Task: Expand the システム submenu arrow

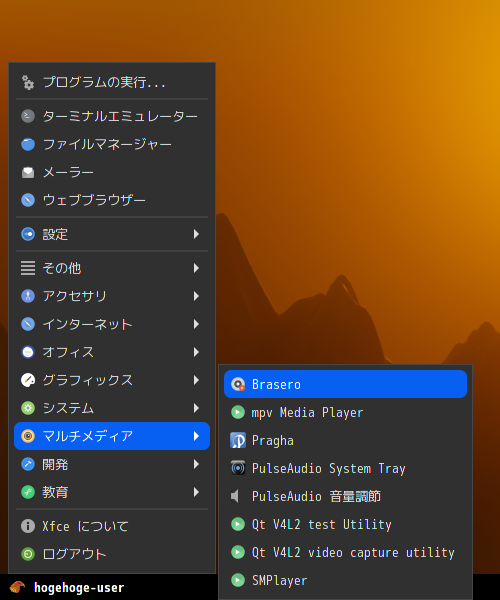Action: [x=196, y=408]
